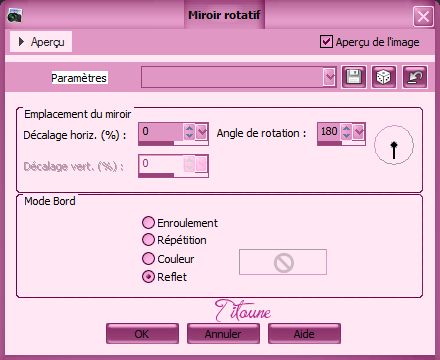This screenshot has height=360, width=440.
Task: Select the Couleur radio button
Action: point(148,258)
